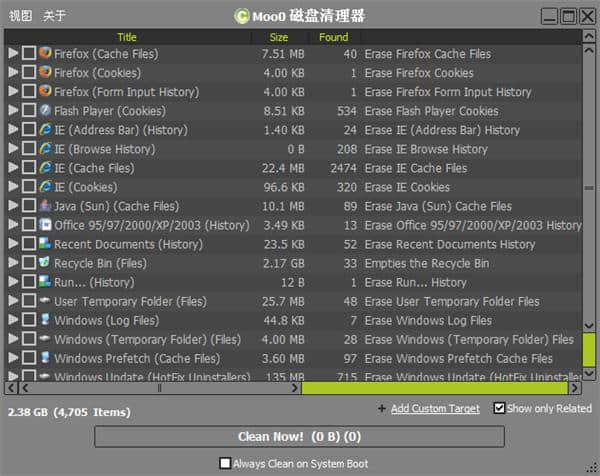The width and height of the screenshot is (600, 476).
Task: Open the 视图 menu
Action: pyautogui.click(x=19, y=15)
